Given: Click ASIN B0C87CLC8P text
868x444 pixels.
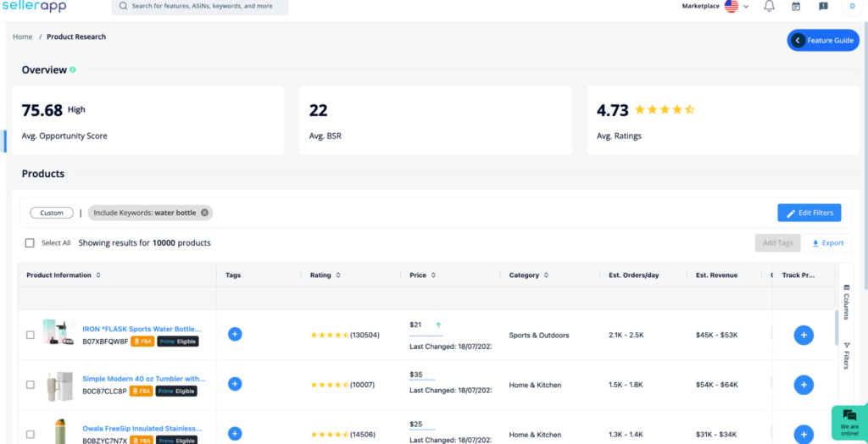Looking at the screenshot, I should pos(104,391).
